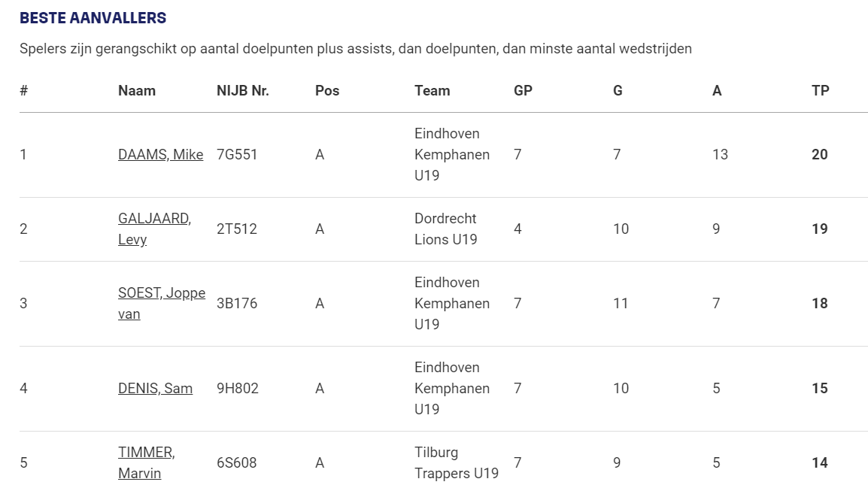Viewport: 868px width, 494px height.
Task: Open DENIS, Sam player page
Action: (x=155, y=388)
